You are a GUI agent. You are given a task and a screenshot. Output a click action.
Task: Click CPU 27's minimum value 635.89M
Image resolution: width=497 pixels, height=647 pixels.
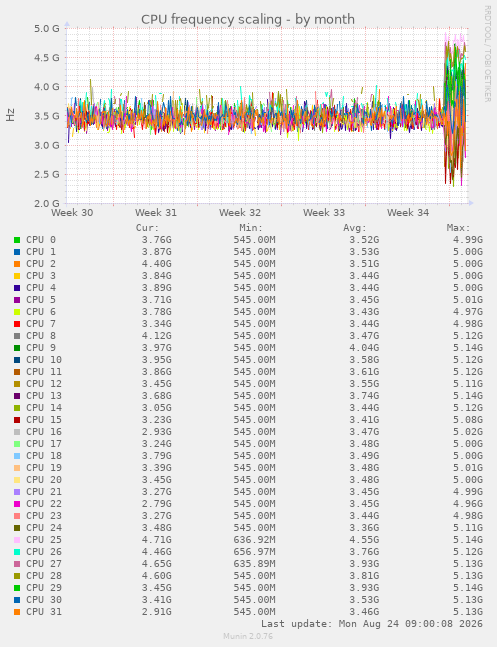click(x=254, y=564)
